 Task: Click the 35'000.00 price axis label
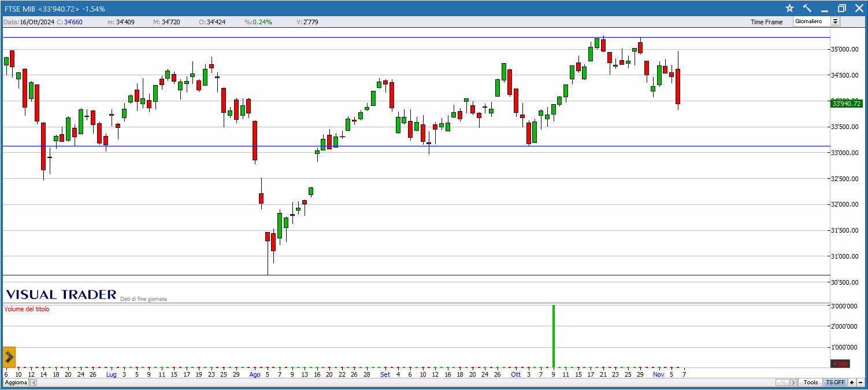tap(846, 50)
